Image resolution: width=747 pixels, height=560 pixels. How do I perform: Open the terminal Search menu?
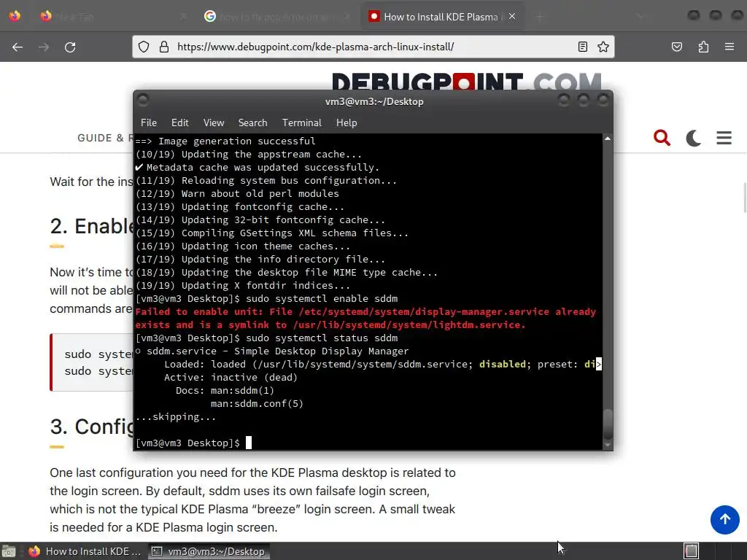(x=252, y=122)
